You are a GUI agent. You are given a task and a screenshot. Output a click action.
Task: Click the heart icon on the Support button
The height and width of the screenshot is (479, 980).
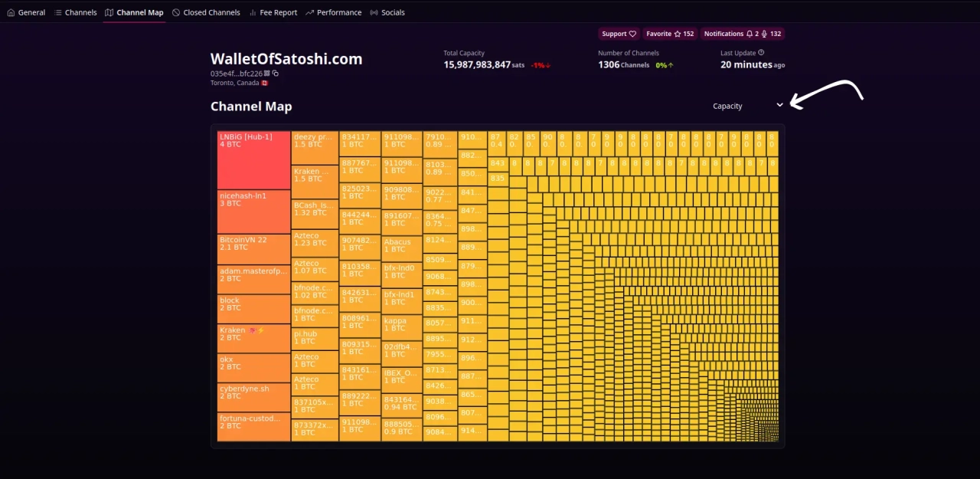pyautogui.click(x=632, y=34)
